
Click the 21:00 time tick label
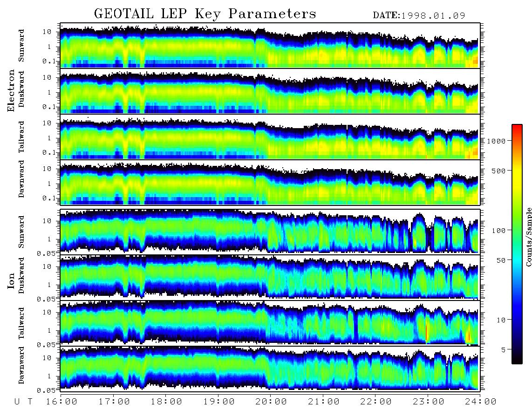[324, 402]
